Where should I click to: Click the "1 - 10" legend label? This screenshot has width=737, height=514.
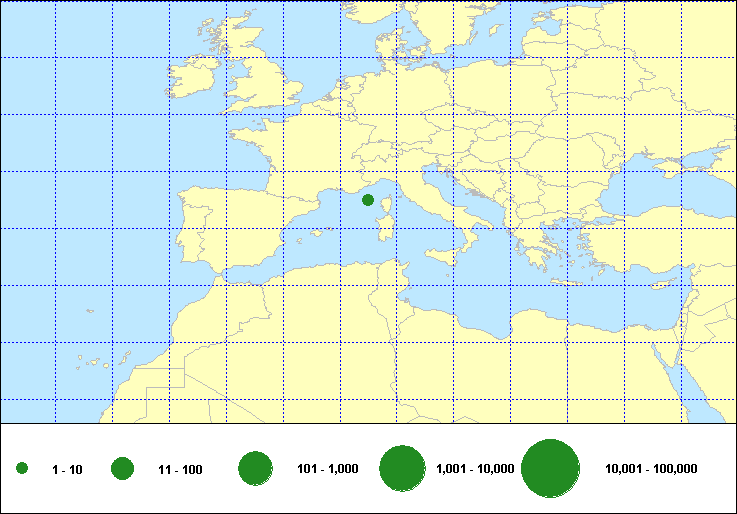67,470
